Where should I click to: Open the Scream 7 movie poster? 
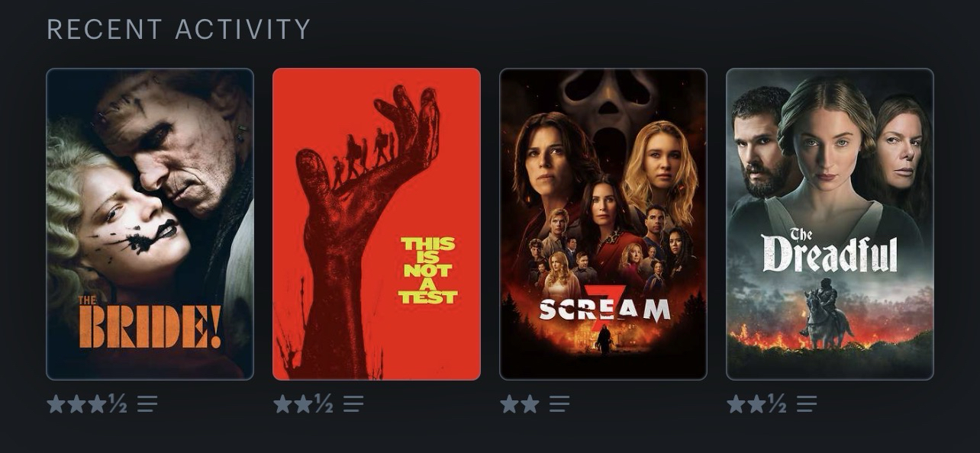point(603,224)
